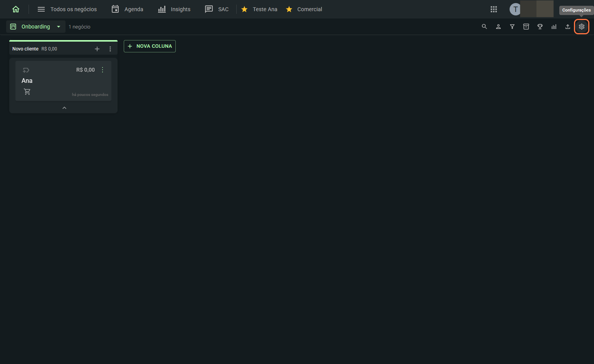Filter by person icon
Image resolution: width=594 pixels, height=364 pixels.
click(x=498, y=27)
